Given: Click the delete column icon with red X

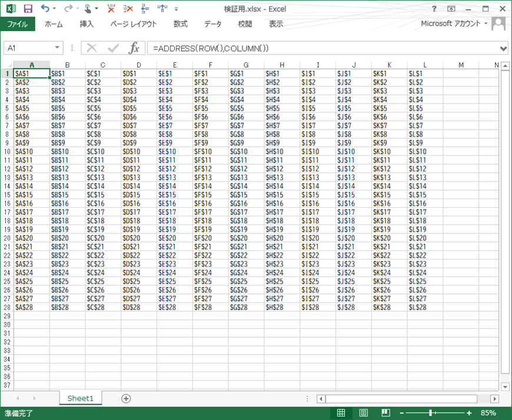Looking at the screenshot, I should pyautogui.click(x=111, y=8).
